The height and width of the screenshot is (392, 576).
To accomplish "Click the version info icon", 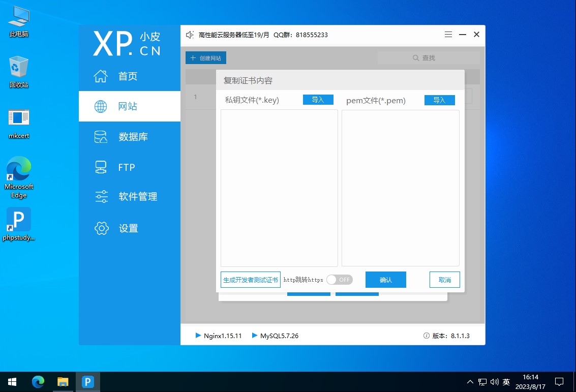I will pyautogui.click(x=426, y=336).
